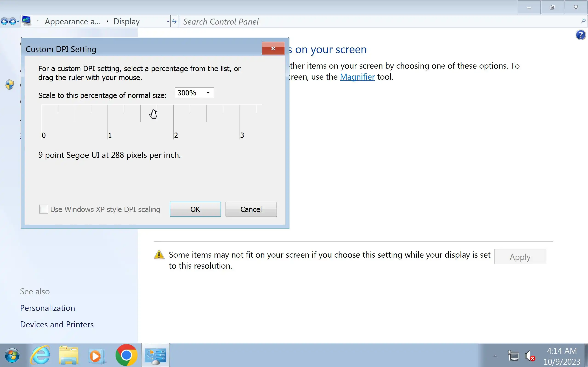Click the volume speaker tray icon

pyautogui.click(x=529, y=356)
